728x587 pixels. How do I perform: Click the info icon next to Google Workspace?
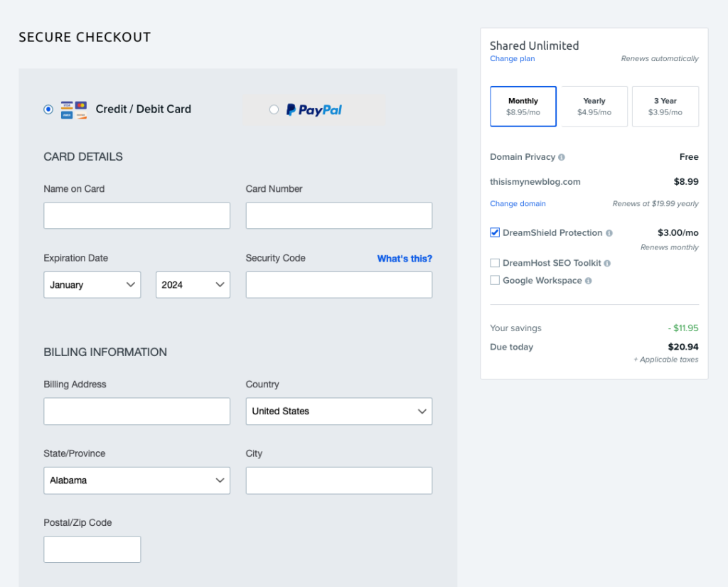588,281
